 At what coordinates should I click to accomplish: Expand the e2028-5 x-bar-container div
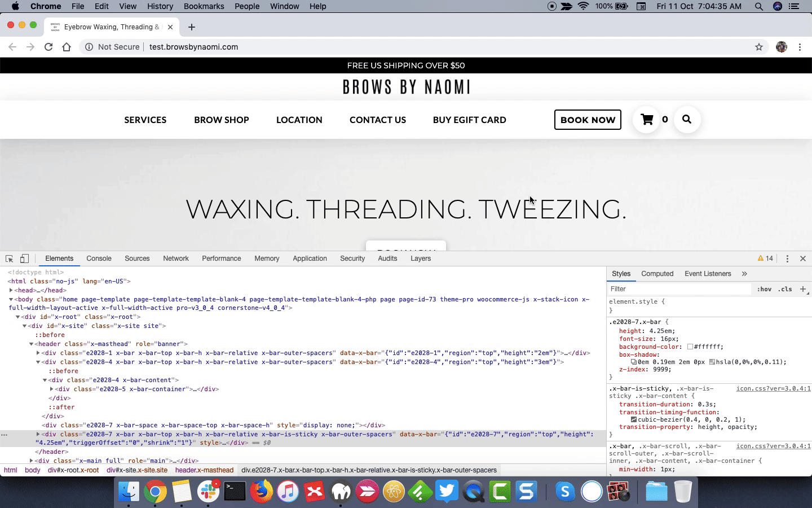point(52,389)
